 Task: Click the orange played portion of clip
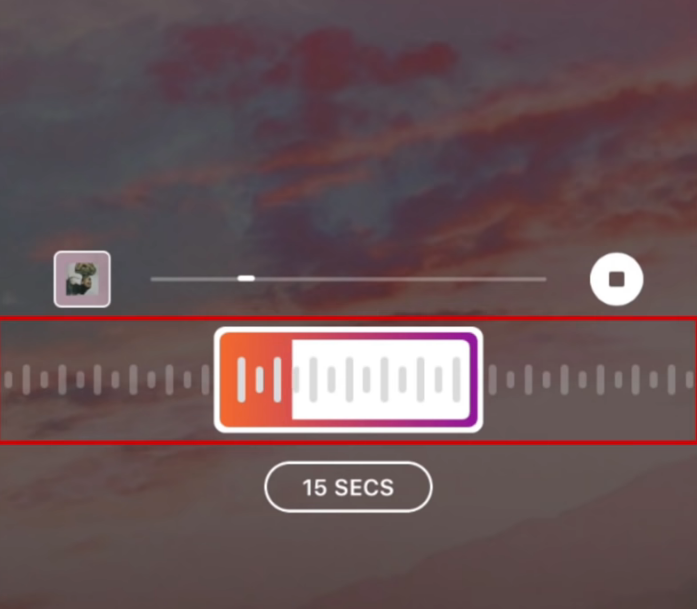[x=256, y=380]
